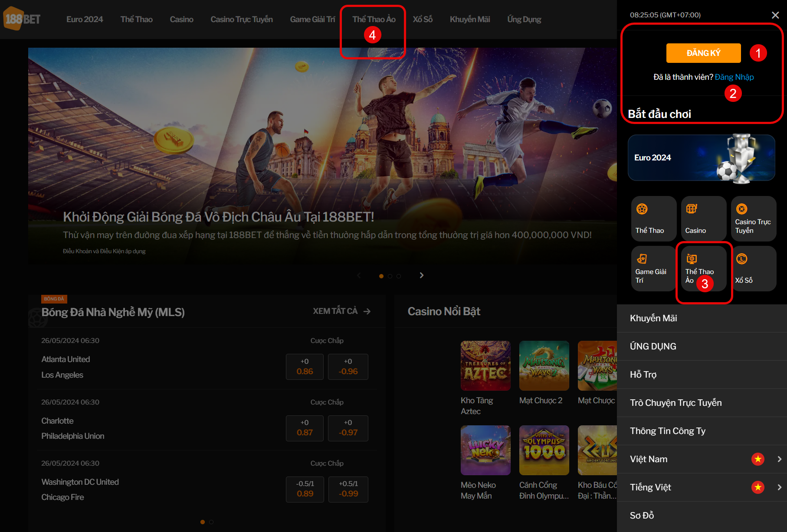Viewport: 787px width, 532px height.
Task: Open Thông Tin Công Ty entry
Action: point(702,431)
